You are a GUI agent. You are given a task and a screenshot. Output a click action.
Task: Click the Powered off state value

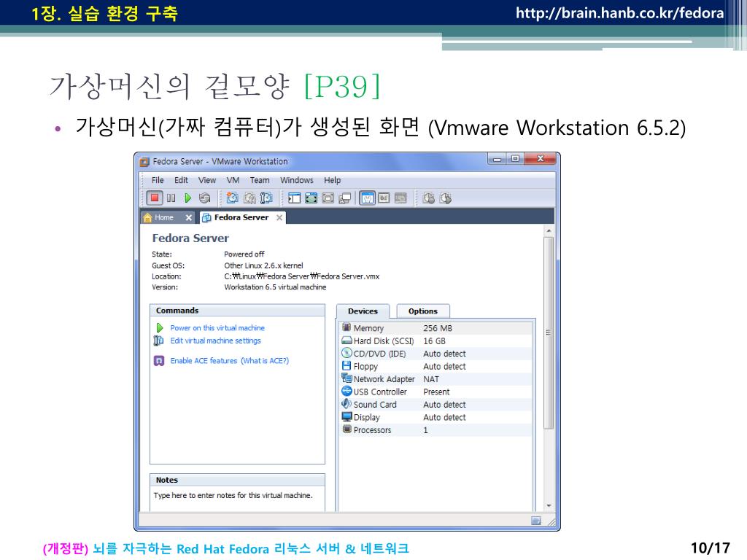click(x=244, y=254)
